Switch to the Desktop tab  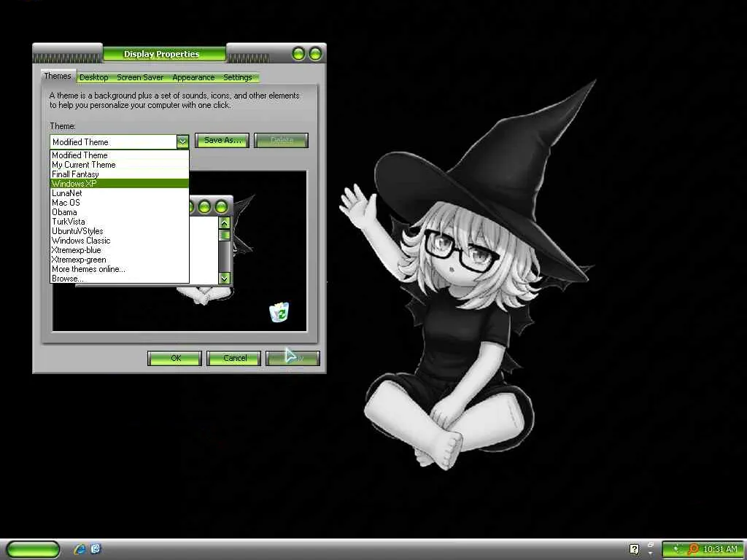(94, 77)
